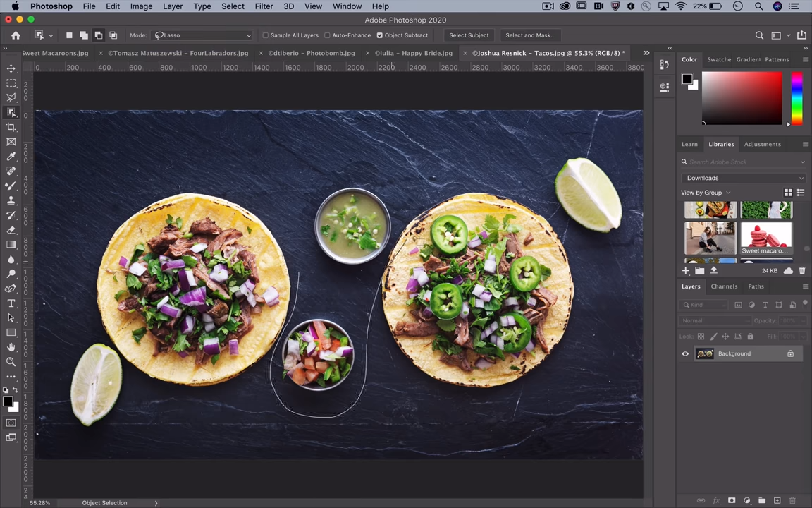The width and height of the screenshot is (812, 508).
Task: Open the Mode dropdown showing Lasso
Action: pyautogui.click(x=203, y=35)
